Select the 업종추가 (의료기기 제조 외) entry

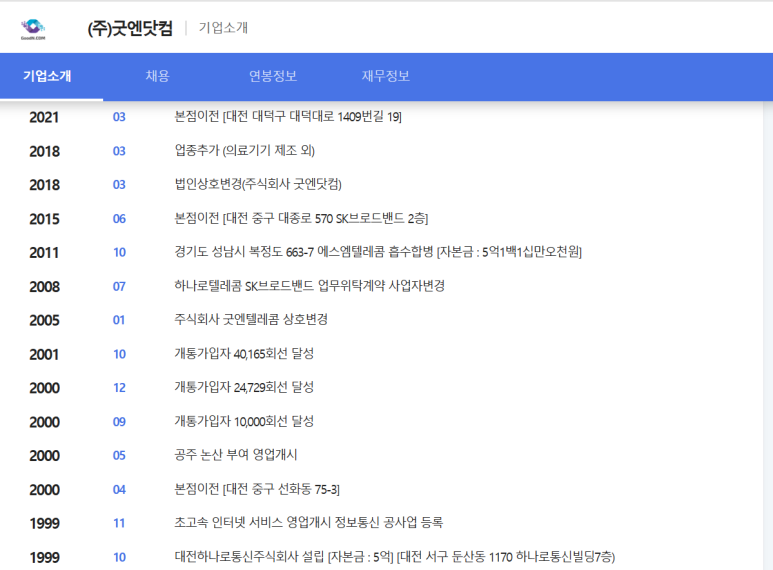pyautogui.click(x=245, y=150)
